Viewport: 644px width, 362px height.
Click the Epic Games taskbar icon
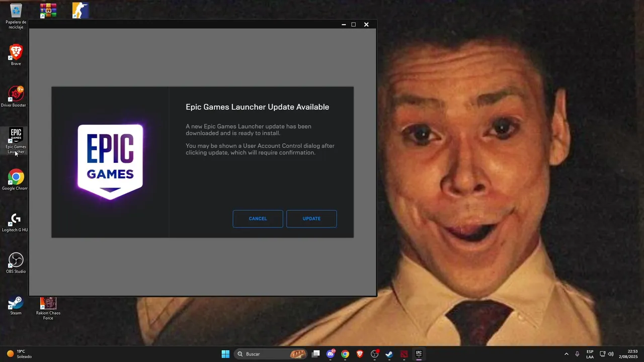(419, 354)
